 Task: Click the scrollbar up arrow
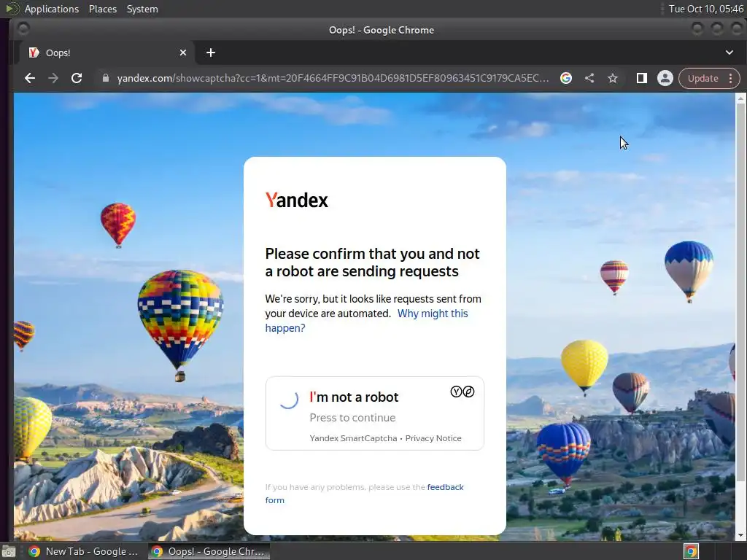click(x=740, y=98)
